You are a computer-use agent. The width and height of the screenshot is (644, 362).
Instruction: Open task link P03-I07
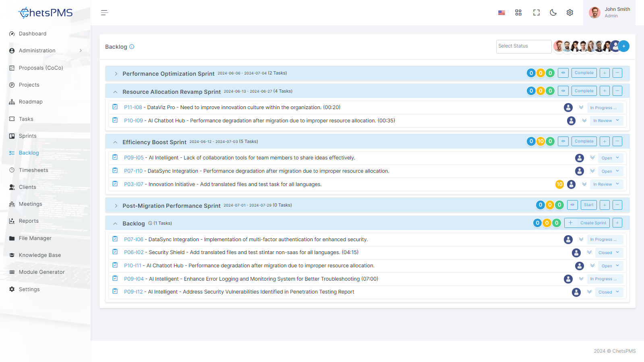tap(134, 184)
